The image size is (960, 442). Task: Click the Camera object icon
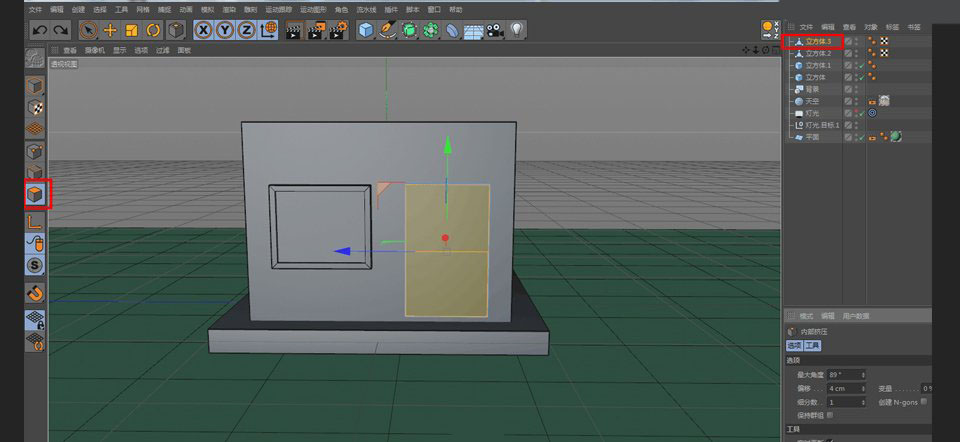click(x=495, y=30)
